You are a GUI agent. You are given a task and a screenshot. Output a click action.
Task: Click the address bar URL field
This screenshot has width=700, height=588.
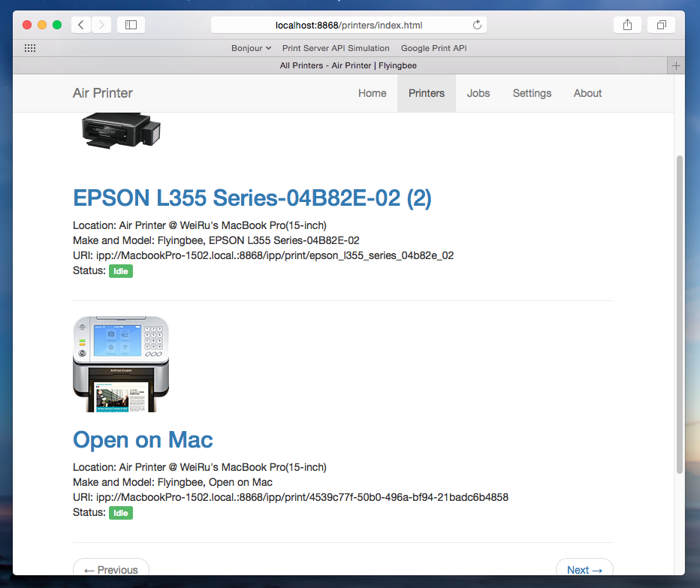[348, 25]
